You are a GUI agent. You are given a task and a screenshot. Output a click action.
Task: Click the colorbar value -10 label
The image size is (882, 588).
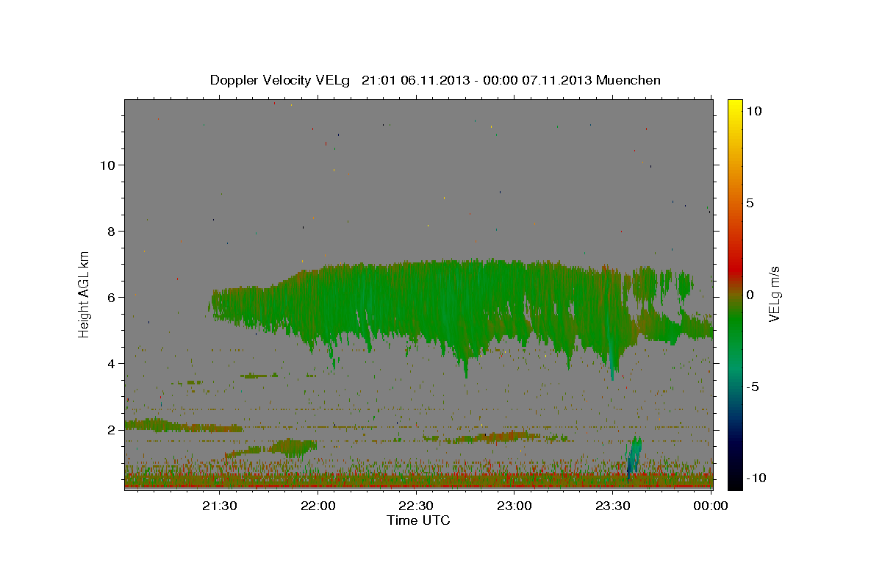756,478
